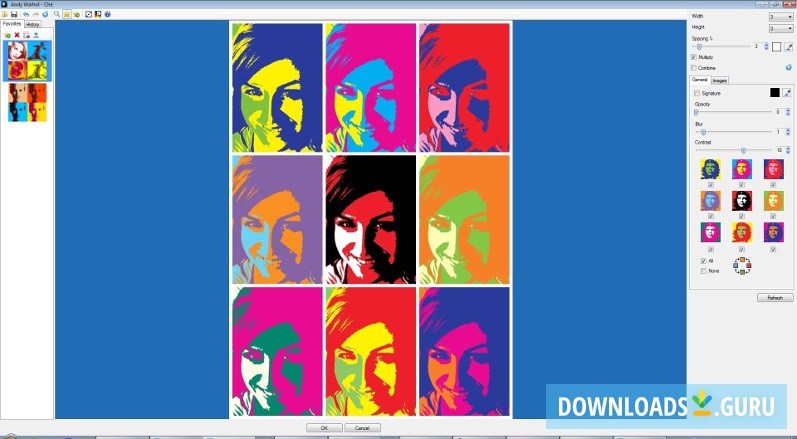Open the white spacing color swatch
This screenshot has height=439, width=797.
(x=776, y=47)
